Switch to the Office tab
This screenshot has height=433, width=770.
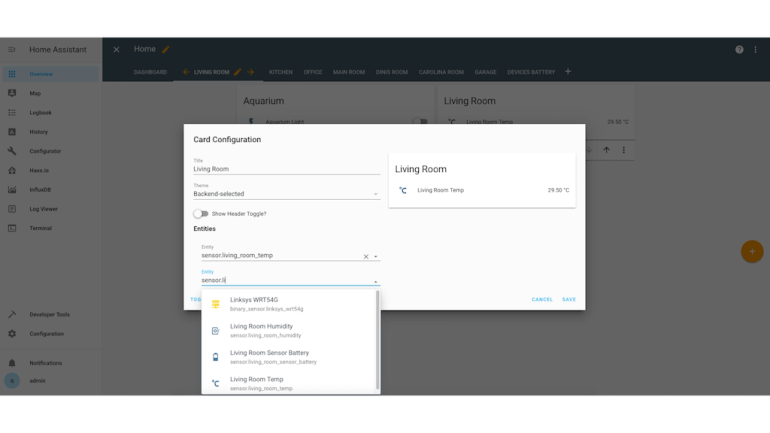[313, 72]
